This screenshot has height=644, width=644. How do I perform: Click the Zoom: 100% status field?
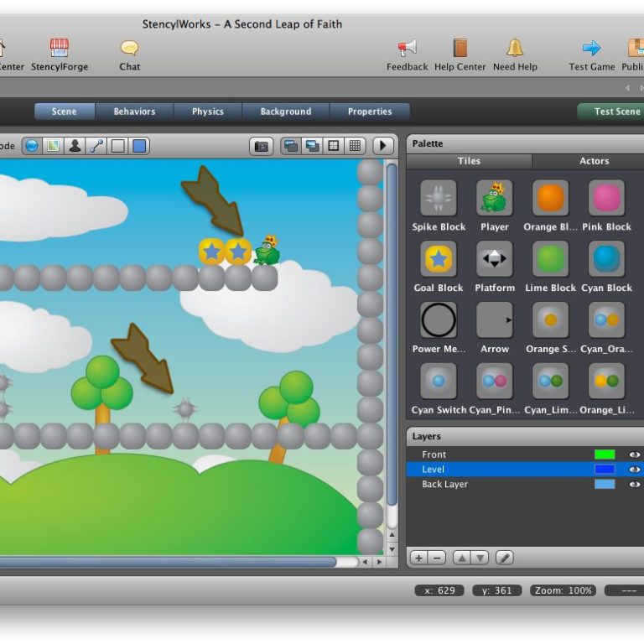pyautogui.click(x=563, y=590)
